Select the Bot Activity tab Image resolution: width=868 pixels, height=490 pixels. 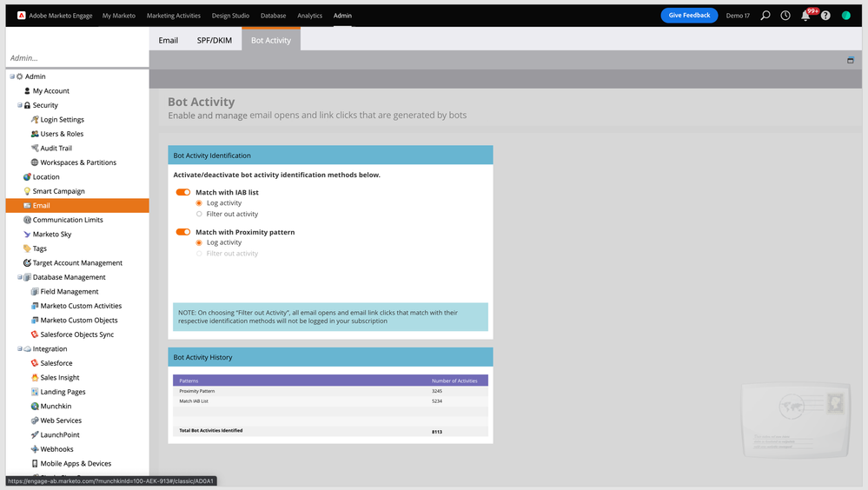271,41
